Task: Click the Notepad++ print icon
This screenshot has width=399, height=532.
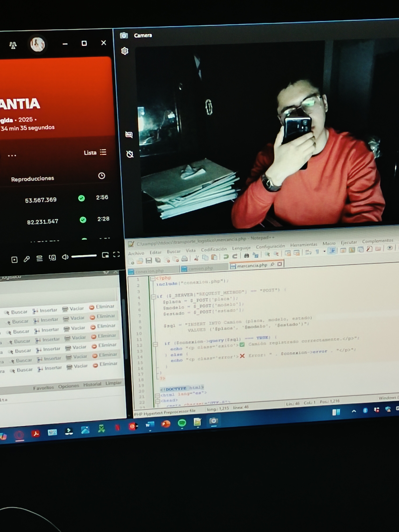Action: click(184, 259)
